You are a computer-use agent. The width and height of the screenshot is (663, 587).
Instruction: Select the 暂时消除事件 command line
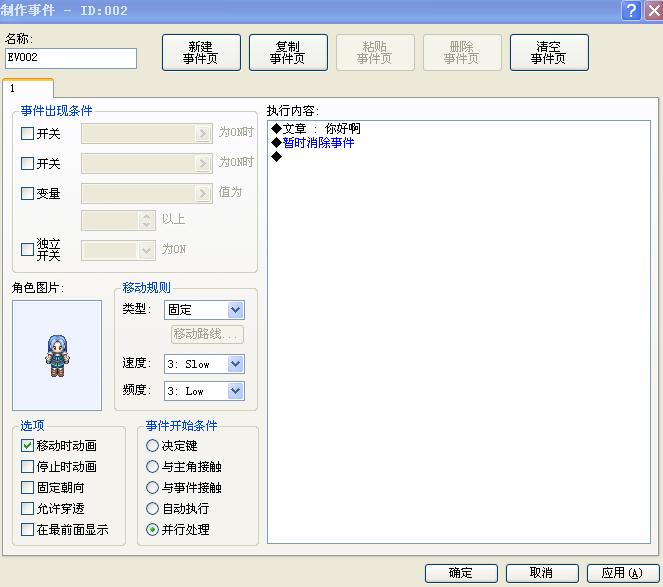click(x=312, y=143)
